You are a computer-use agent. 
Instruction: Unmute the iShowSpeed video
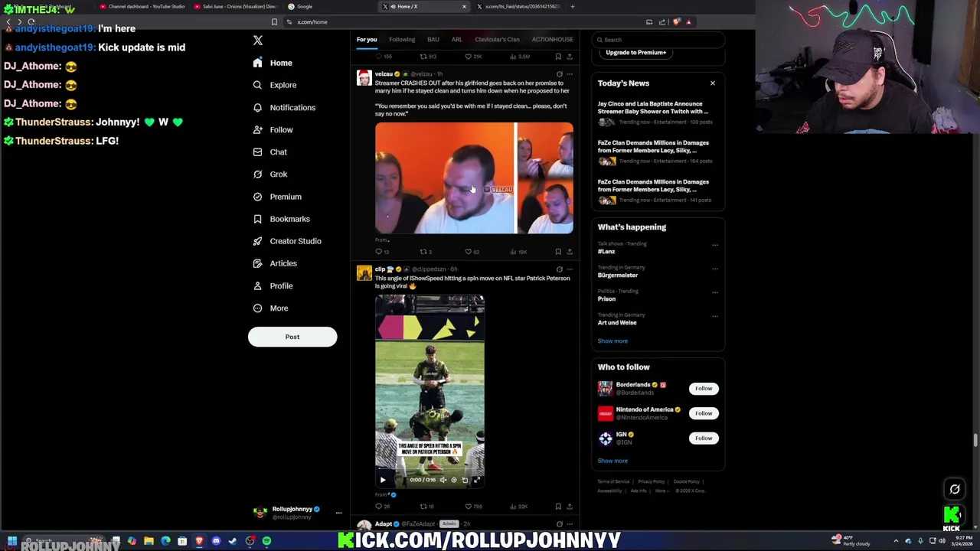442,480
